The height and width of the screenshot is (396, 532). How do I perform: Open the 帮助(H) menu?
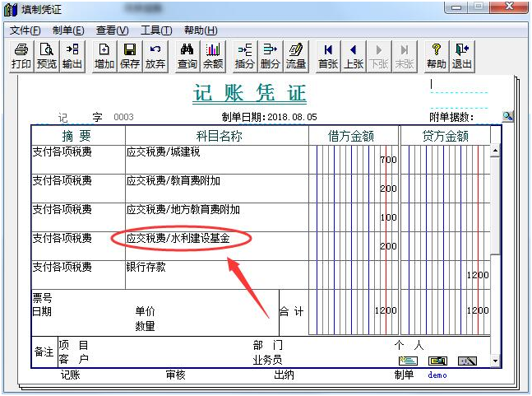pos(201,30)
